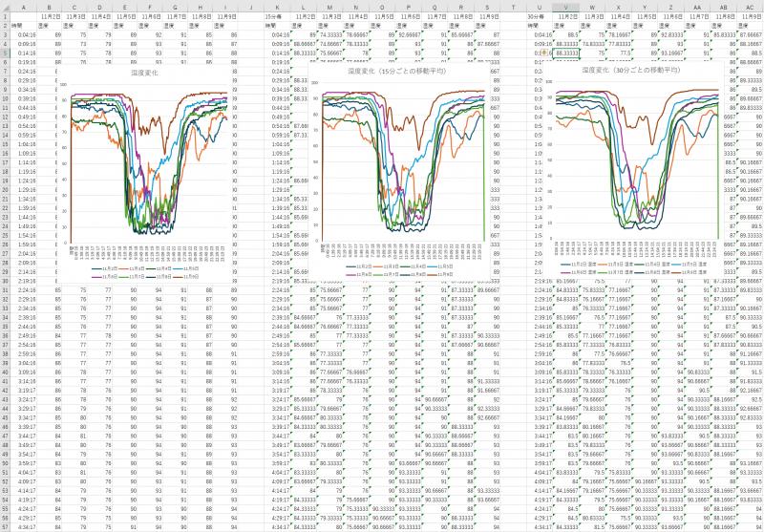This screenshot has width=764, height=532.
Task: Select the empty column J header
Action: [x=250, y=5]
